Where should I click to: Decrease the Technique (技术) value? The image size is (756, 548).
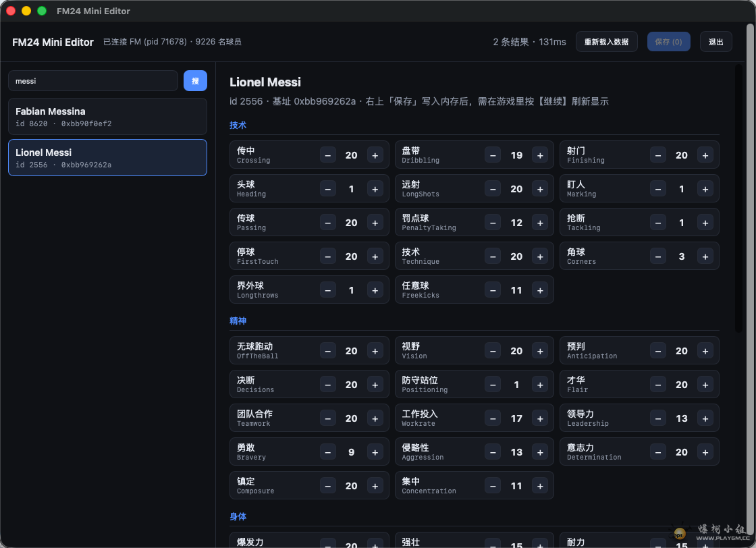pyautogui.click(x=493, y=256)
